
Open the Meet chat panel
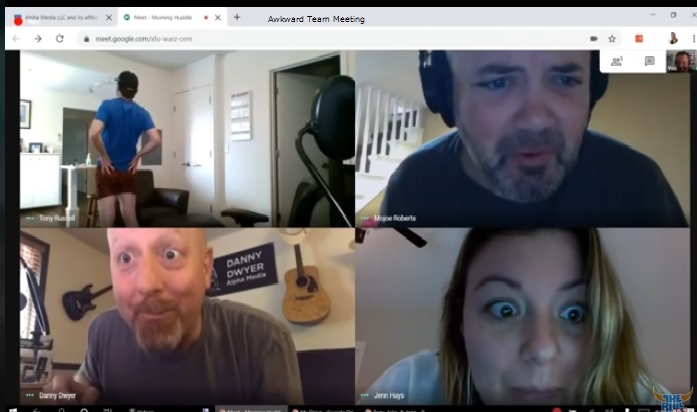(x=649, y=61)
